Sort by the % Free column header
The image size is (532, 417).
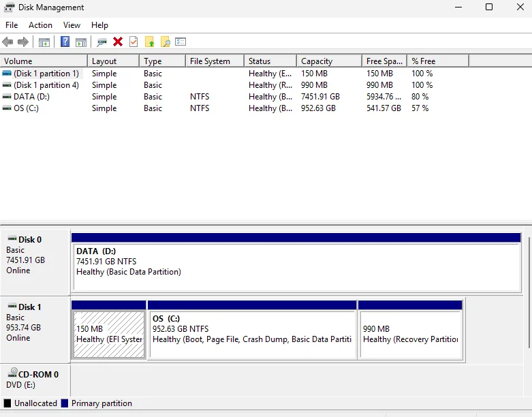coord(438,61)
